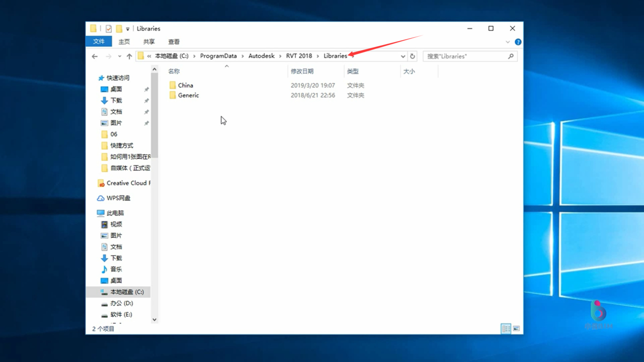
Task: Open the 共享 ribbon tab
Action: click(149, 42)
